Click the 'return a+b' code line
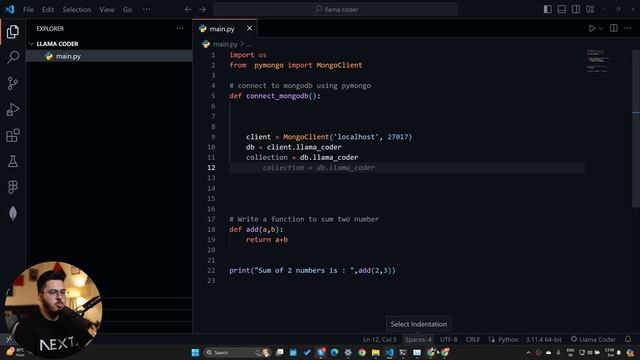Viewport: 640px width, 360px height. (267, 240)
